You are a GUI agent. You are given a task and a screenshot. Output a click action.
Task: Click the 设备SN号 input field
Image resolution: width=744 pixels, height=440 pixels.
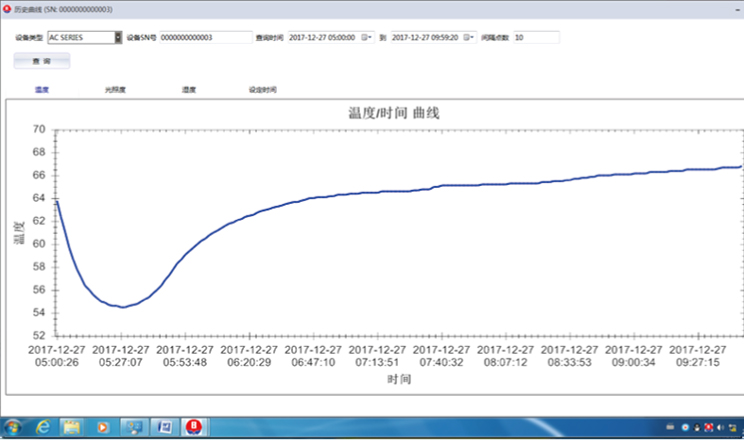pos(205,37)
